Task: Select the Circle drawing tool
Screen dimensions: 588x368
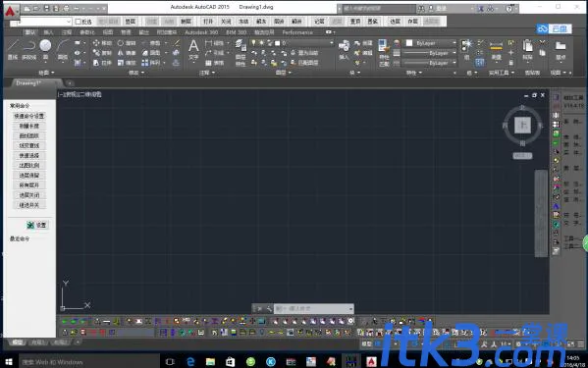Action: click(x=45, y=49)
